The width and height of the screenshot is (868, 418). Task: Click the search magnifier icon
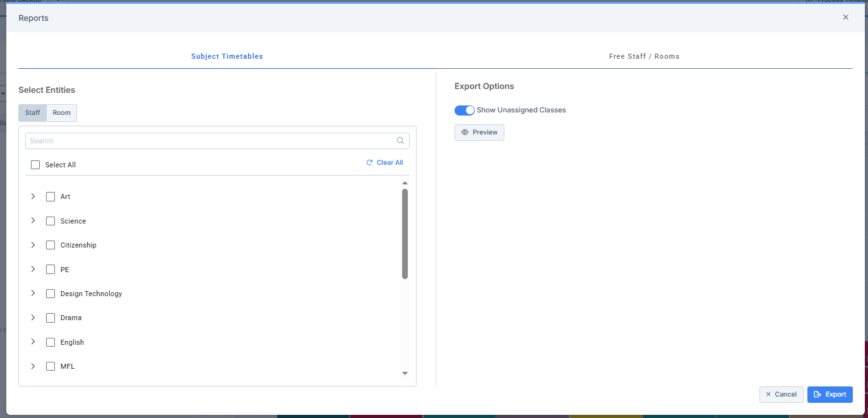(400, 141)
